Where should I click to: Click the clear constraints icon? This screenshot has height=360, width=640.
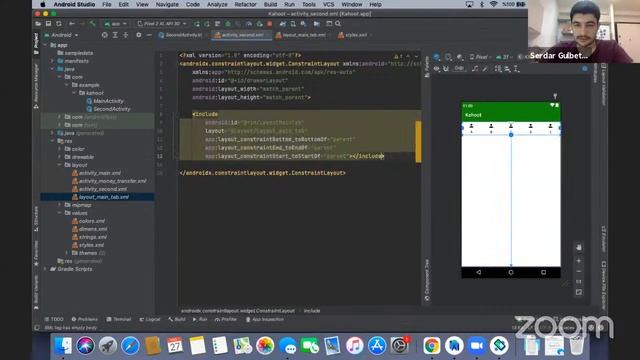(x=475, y=69)
